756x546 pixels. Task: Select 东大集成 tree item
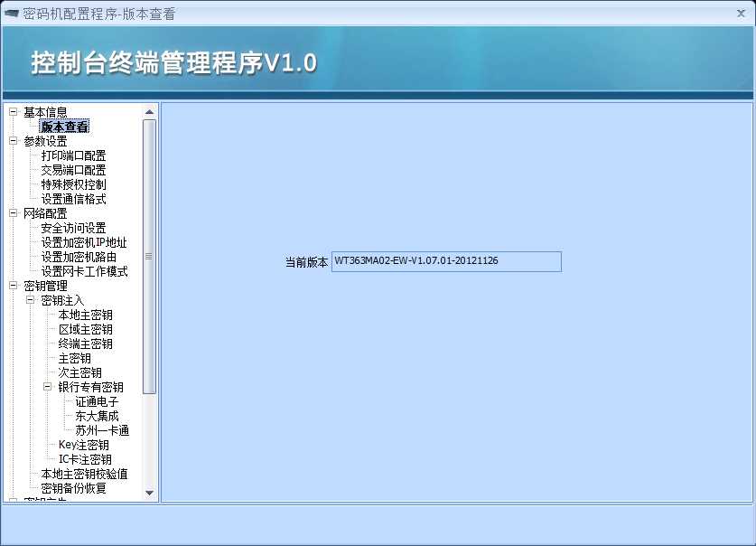pyautogui.click(x=97, y=416)
